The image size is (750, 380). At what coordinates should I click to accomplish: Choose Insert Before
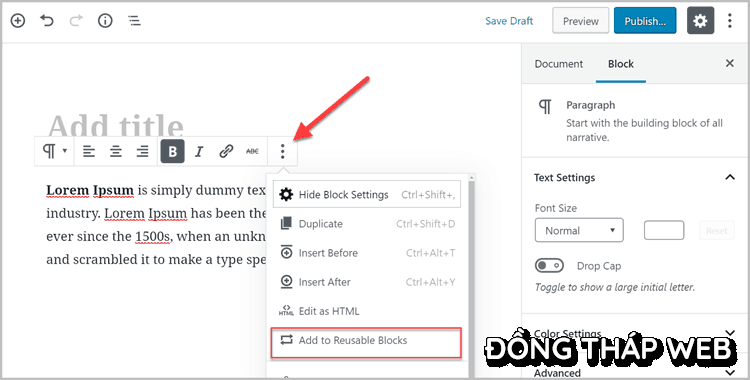[367, 253]
